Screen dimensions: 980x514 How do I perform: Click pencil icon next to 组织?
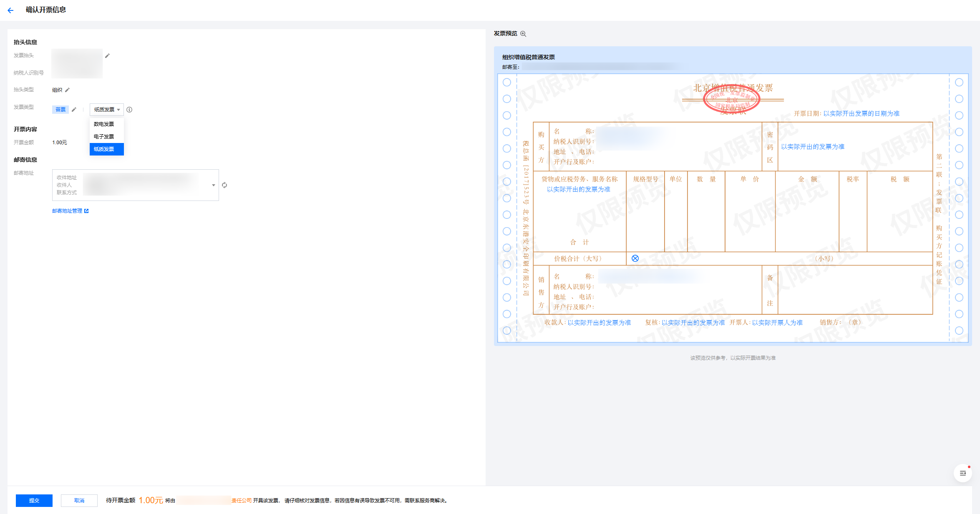pyautogui.click(x=68, y=90)
